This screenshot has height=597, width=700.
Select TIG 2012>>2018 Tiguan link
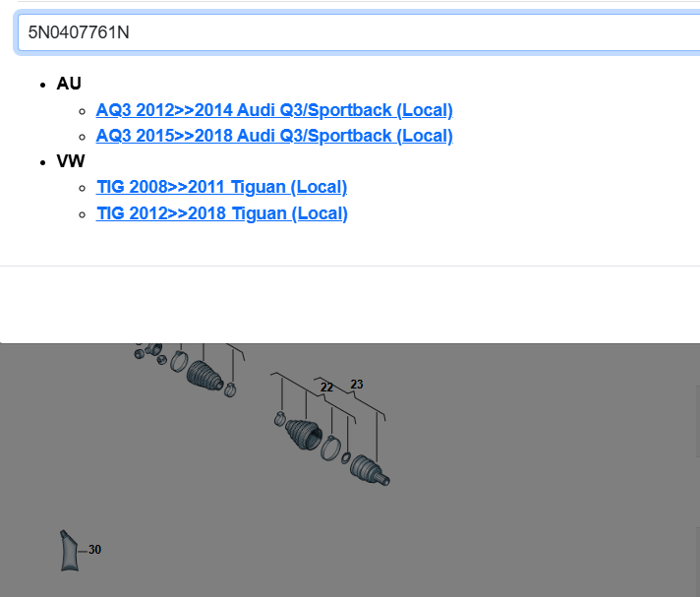(x=221, y=213)
